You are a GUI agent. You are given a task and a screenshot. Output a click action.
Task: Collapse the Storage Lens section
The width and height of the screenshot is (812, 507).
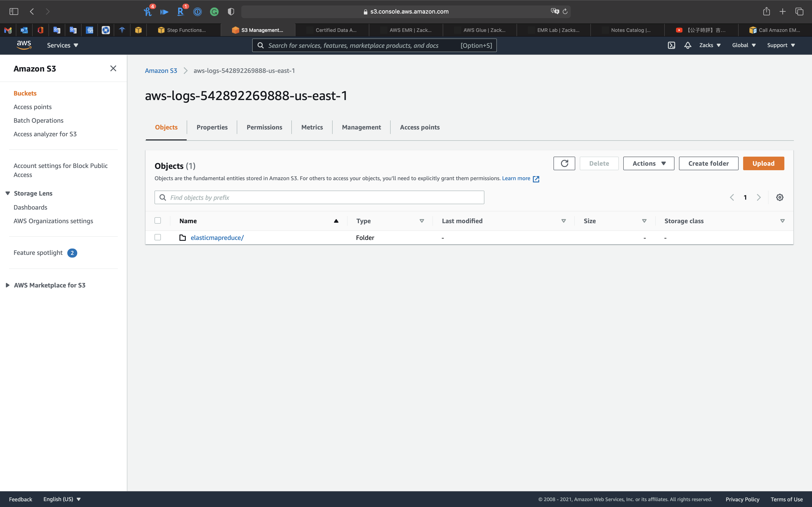tap(8, 194)
